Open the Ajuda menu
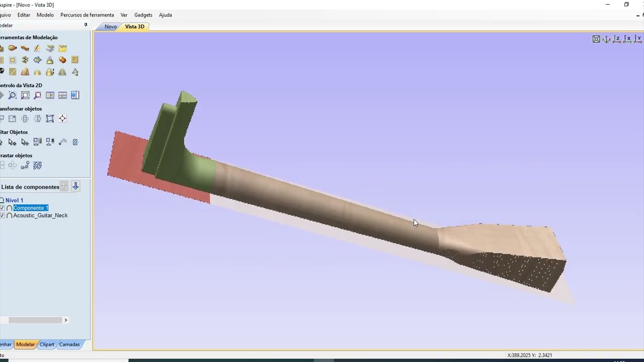644x362 pixels. pyautogui.click(x=166, y=15)
